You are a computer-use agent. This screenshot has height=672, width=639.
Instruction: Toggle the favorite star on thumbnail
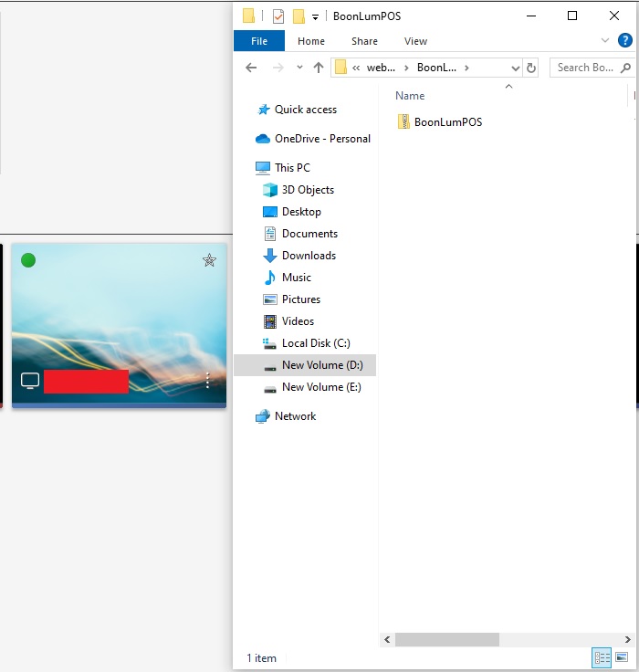click(x=209, y=261)
